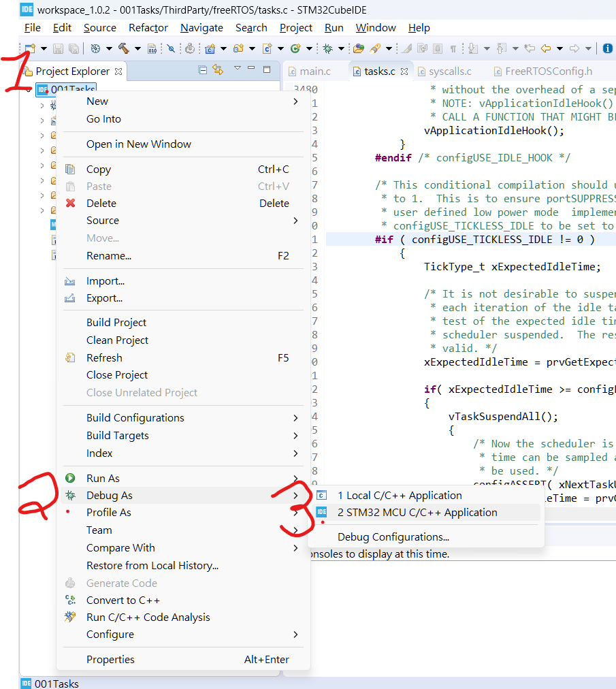Choose Run C/C++ Code Analysis
This screenshot has width=616, height=689.
tap(148, 618)
